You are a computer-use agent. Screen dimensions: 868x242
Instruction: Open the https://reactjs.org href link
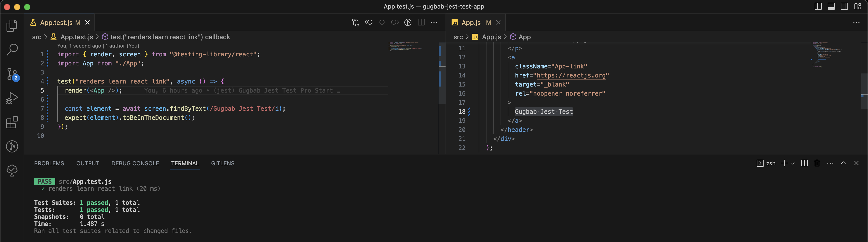tap(571, 75)
